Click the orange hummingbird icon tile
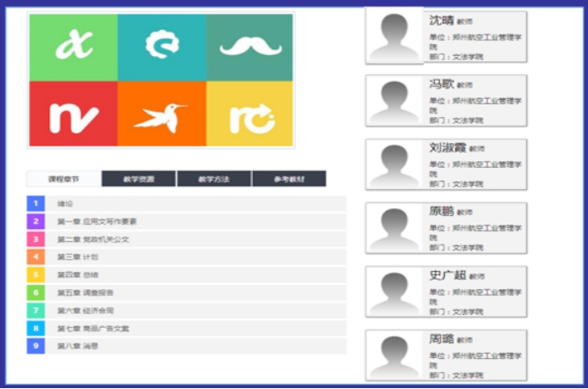Screen dimensions: 588x389 click(x=161, y=114)
